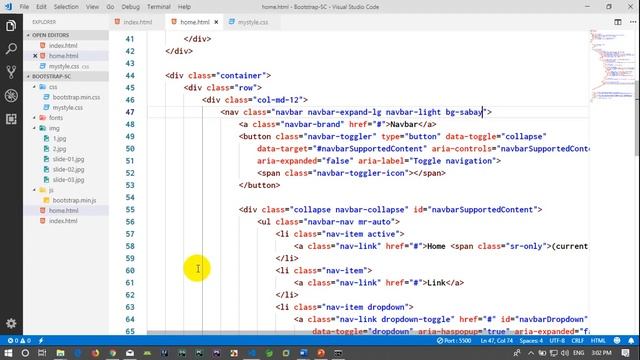Select the home.html editor tab
The image size is (640, 360).
pyautogui.click(x=194, y=22)
